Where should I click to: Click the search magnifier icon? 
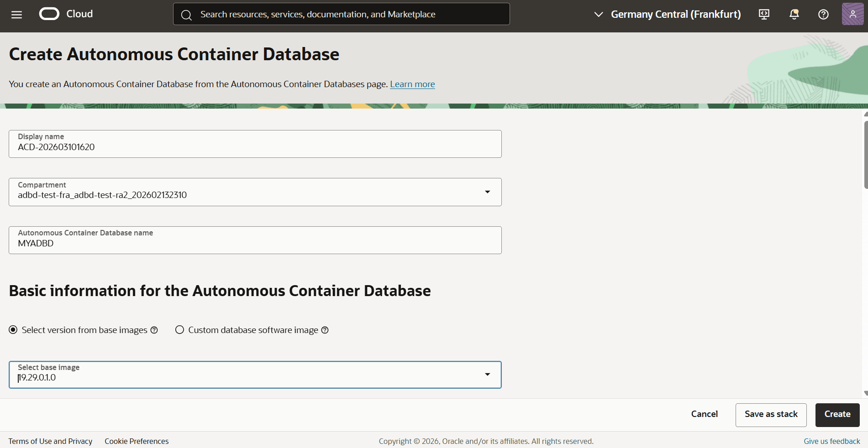click(x=186, y=14)
